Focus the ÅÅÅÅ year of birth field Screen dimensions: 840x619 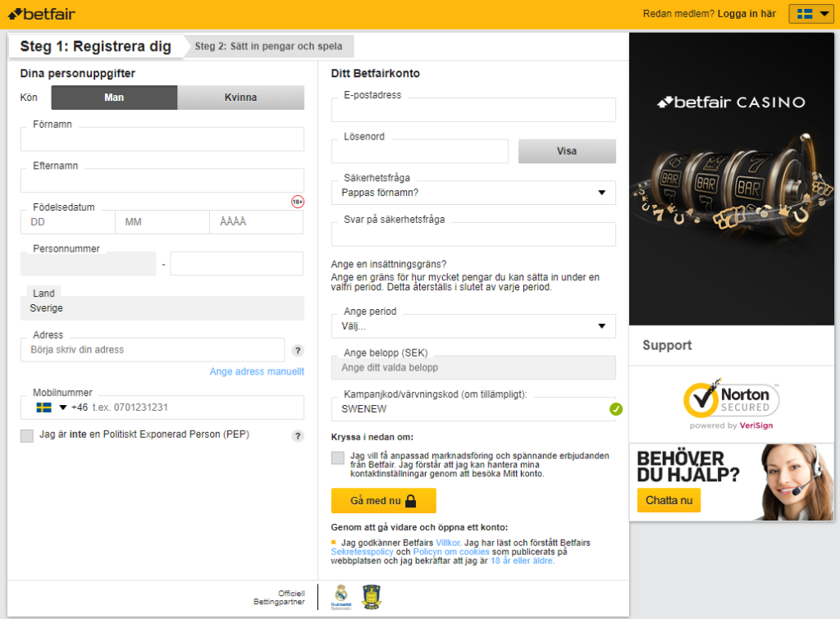pos(256,222)
